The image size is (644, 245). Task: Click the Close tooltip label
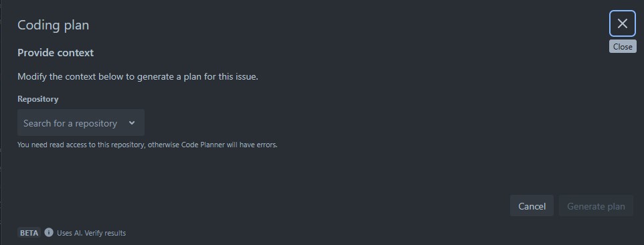point(623,46)
